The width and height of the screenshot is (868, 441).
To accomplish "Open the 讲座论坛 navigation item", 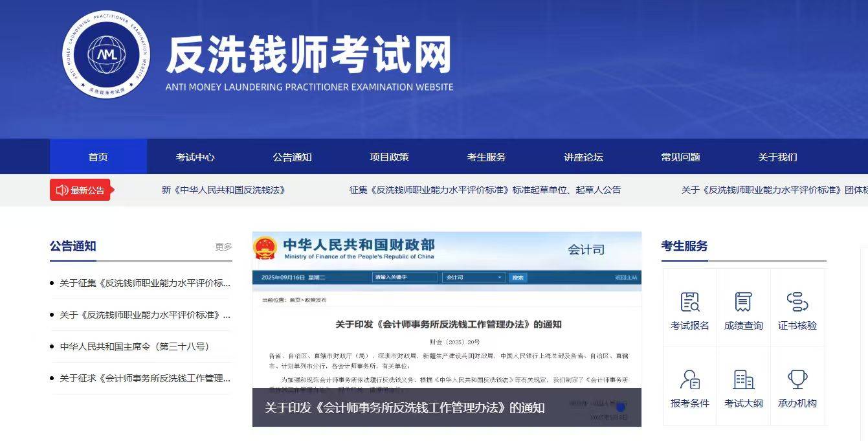I will pyautogui.click(x=583, y=157).
